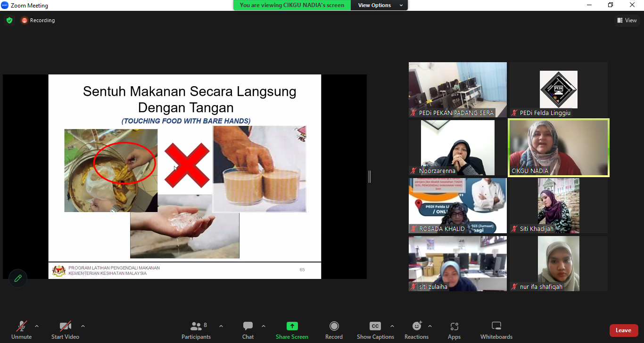This screenshot has width=644, height=343.
Task: Open Whiteboards
Action: pyautogui.click(x=496, y=330)
